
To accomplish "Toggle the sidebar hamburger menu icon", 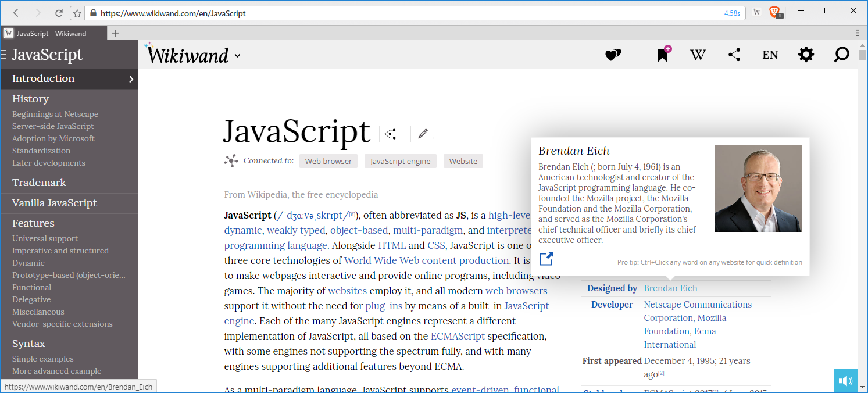I will click(x=4, y=55).
